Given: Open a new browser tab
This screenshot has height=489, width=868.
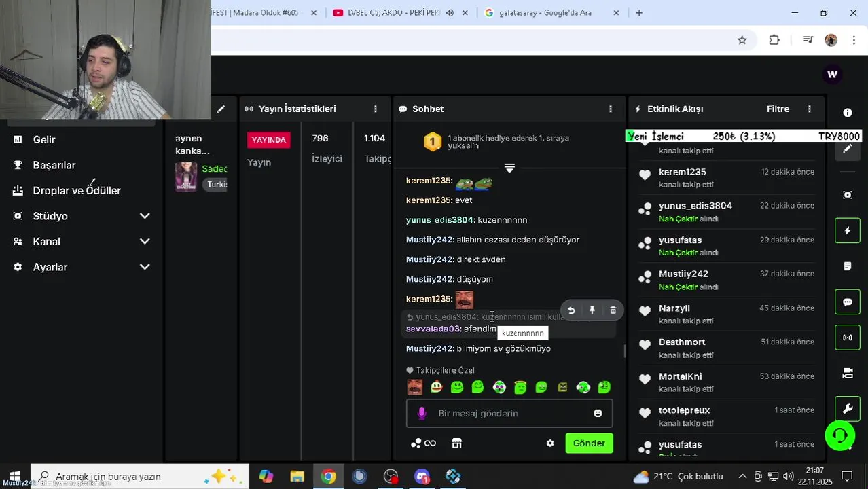Looking at the screenshot, I should [x=638, y=13].
